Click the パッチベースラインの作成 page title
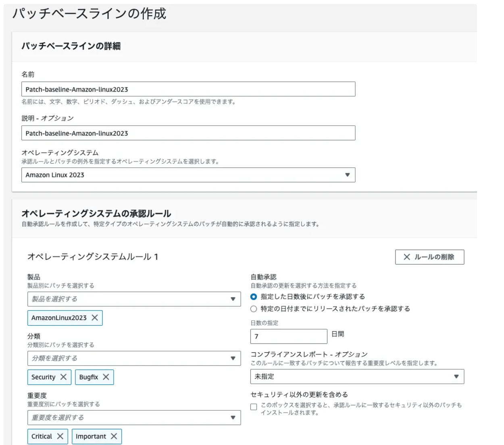 coord(89,14)
